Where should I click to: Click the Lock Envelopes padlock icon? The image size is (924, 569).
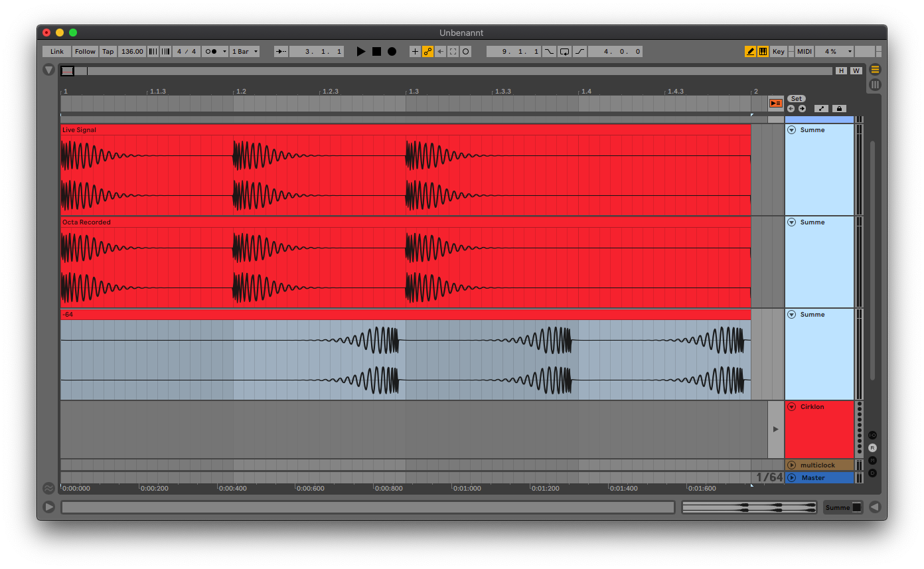click(x=838, y=109)
